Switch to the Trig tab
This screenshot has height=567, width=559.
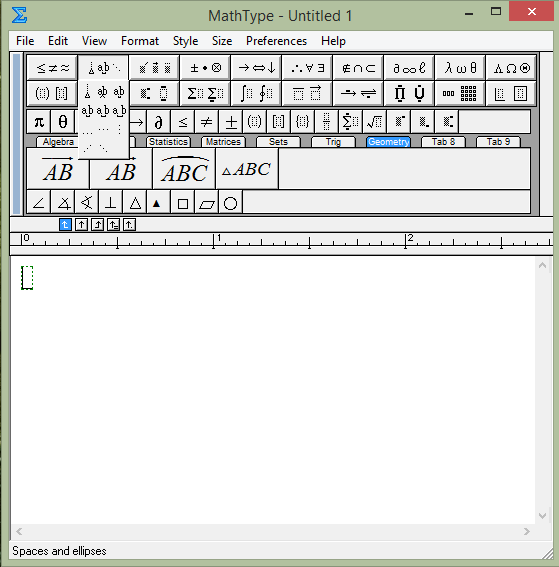(x=333, y=142)
